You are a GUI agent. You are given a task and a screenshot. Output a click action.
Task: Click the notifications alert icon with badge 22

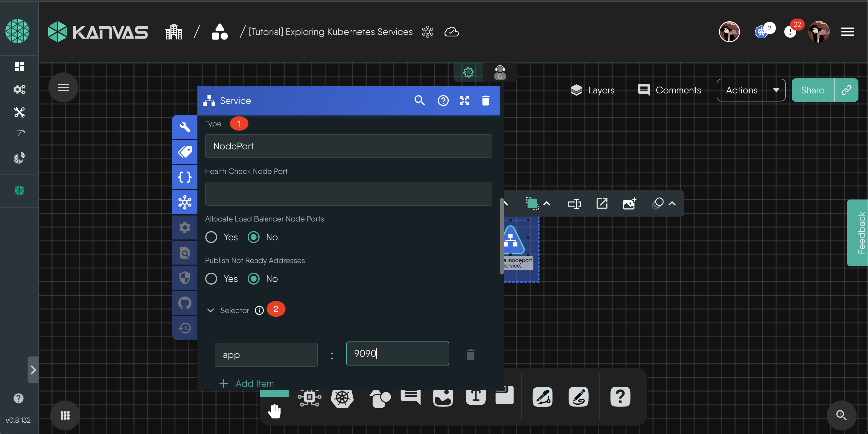tap(790, 32)
